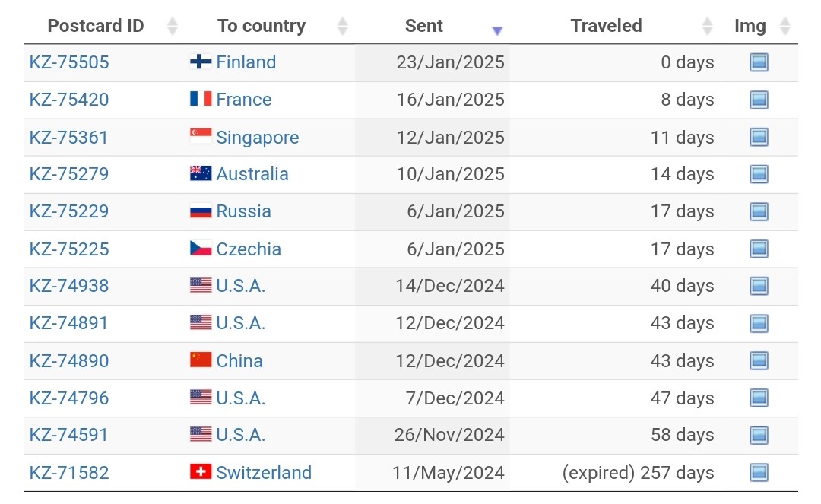Screen dimensions: 821x504
Task: Open image icon for Switzerland postcard
Action: tap(759, 473)
